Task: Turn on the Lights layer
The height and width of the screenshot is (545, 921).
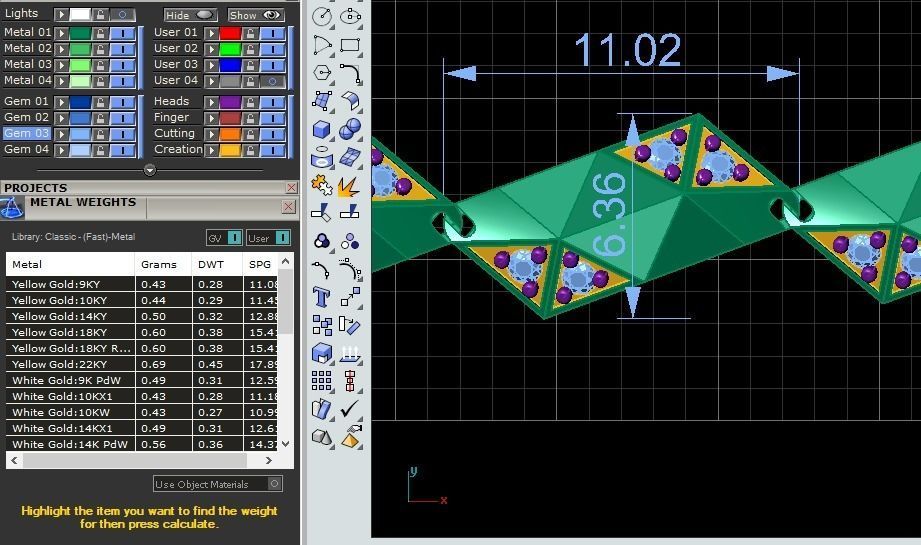Action: coord(123,15)
